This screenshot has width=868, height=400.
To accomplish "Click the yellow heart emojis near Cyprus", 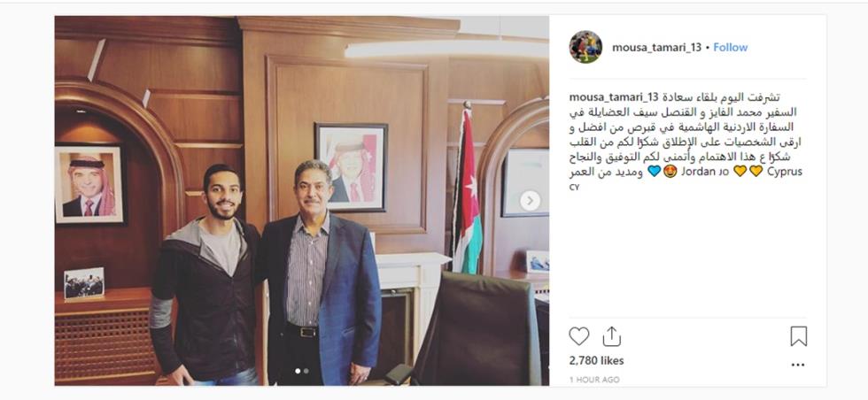I will pyautogui.click(x=748, y=172).
